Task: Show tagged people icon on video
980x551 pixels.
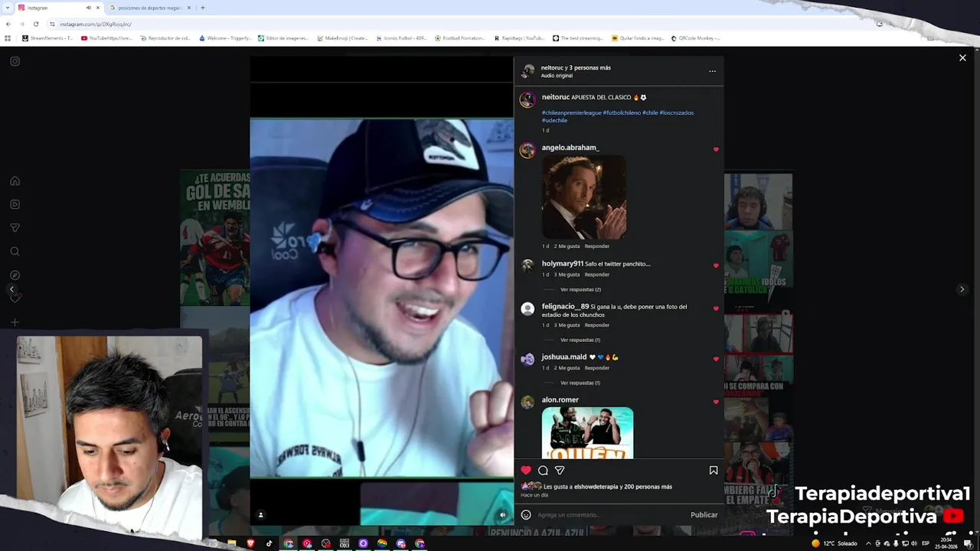Action: point(260,515)
